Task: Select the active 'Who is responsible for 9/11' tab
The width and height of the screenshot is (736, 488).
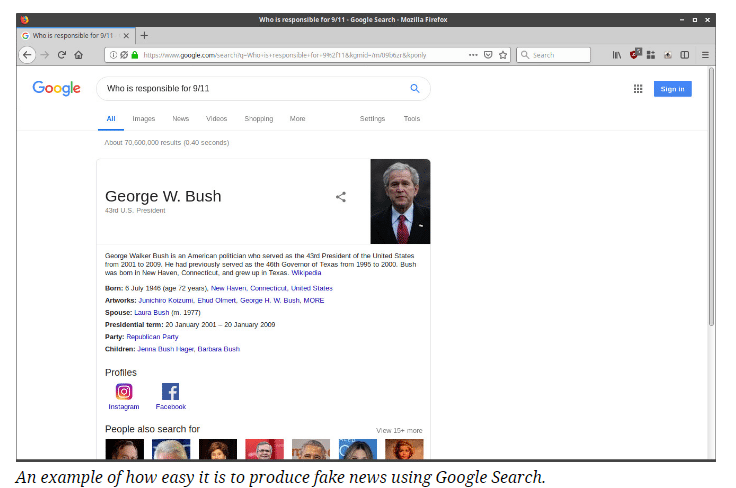Action: click(x=76, y=36)
